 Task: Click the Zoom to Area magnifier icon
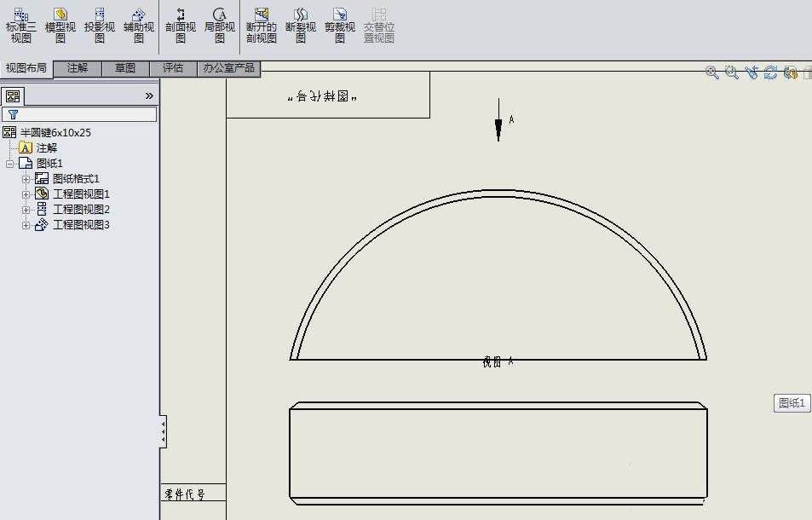[x=731, y=72]
